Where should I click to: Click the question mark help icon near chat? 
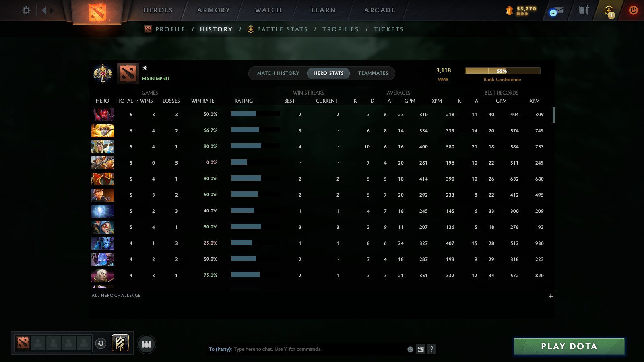click(x=431, y=349)
